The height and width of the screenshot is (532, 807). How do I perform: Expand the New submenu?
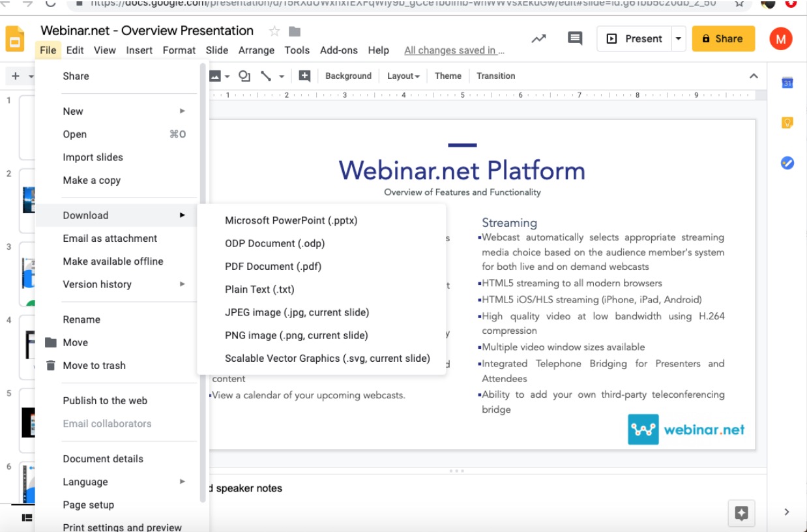124,111
